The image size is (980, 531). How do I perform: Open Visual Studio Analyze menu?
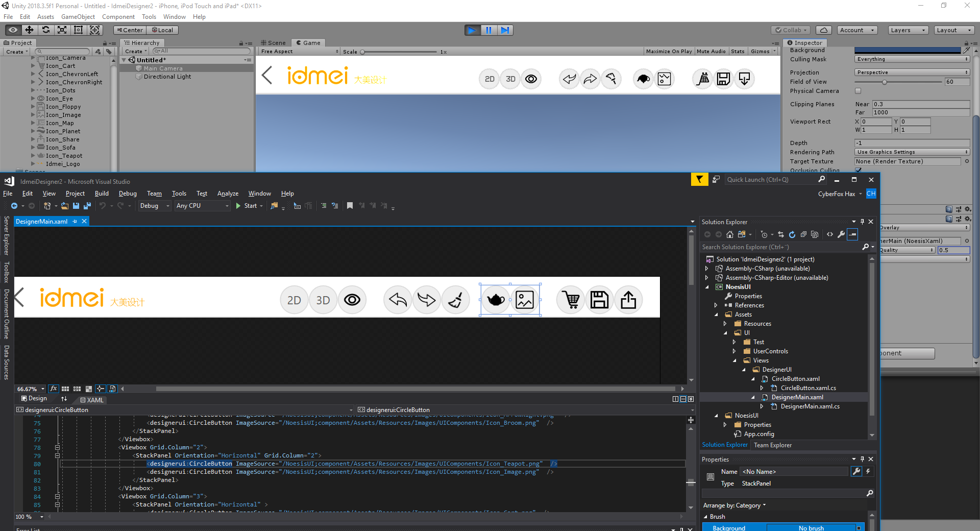coord(228,194)
